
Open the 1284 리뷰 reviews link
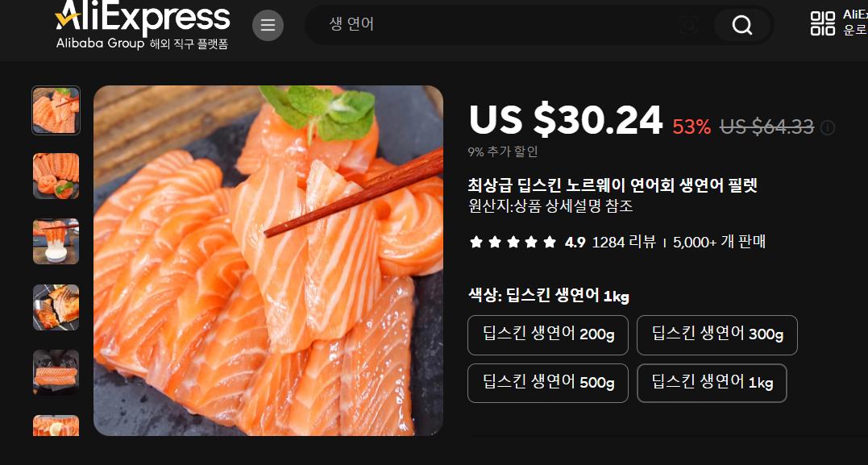(624, 242)
